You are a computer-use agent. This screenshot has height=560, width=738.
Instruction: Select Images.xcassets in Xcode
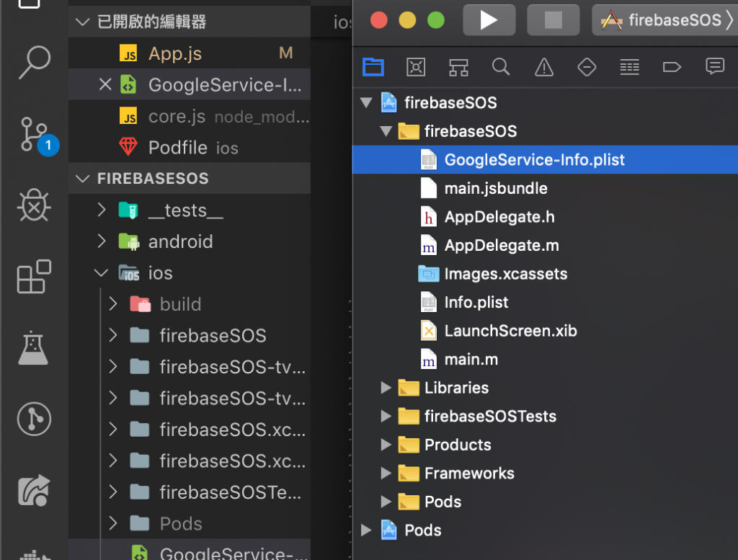pyautogui.click(x=545, y=273)
